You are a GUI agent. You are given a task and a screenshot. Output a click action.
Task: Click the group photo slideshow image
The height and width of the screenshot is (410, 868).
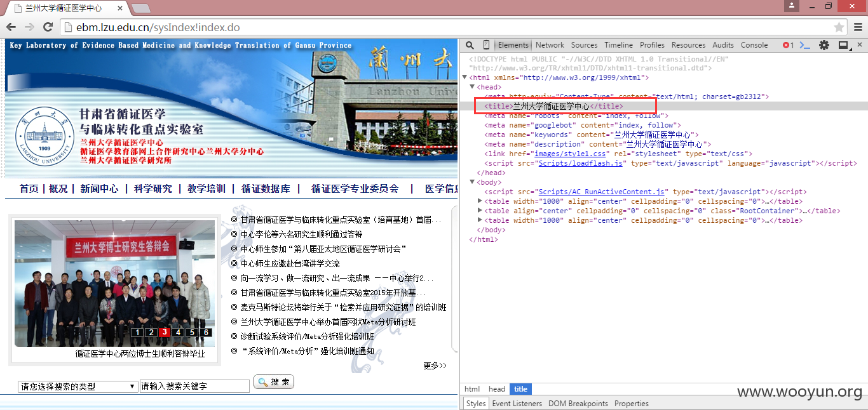(x=113, y=283)
